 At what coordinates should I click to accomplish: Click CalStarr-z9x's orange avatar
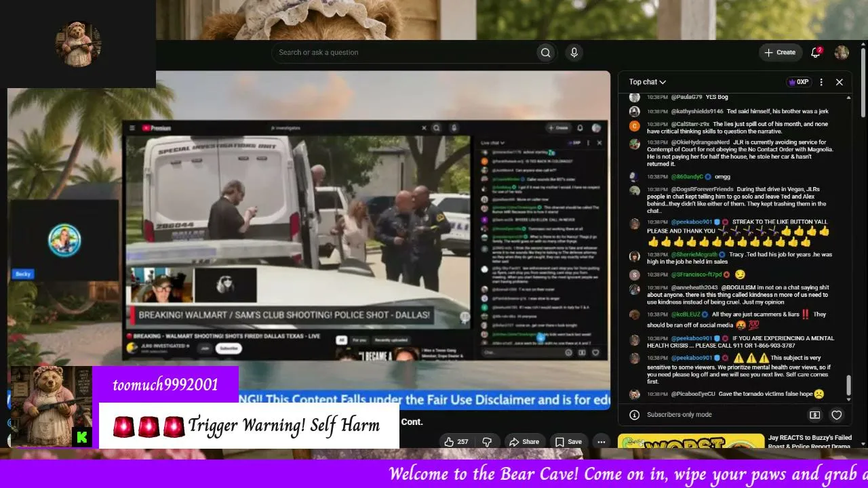pyautogui.click(x=634, y=125)
